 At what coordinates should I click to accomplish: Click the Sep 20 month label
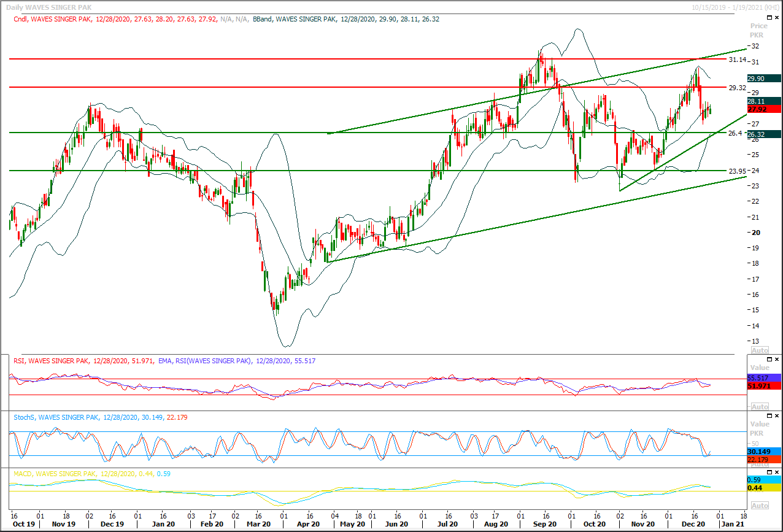pos(545,525)
